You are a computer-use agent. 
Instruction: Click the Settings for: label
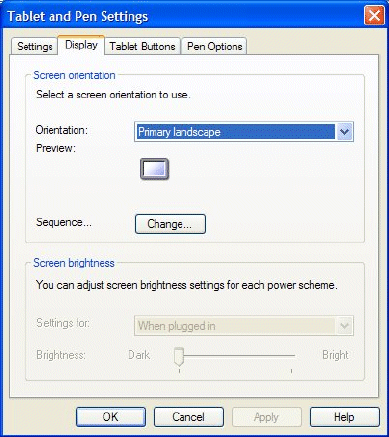(x=63, y=323)
